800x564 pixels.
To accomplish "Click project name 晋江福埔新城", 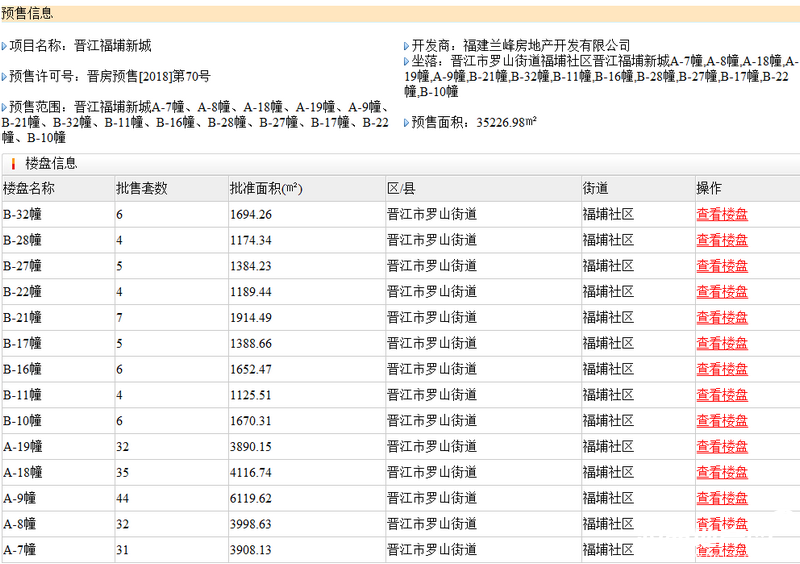I will pyautogui.click(x=113, y=46).
